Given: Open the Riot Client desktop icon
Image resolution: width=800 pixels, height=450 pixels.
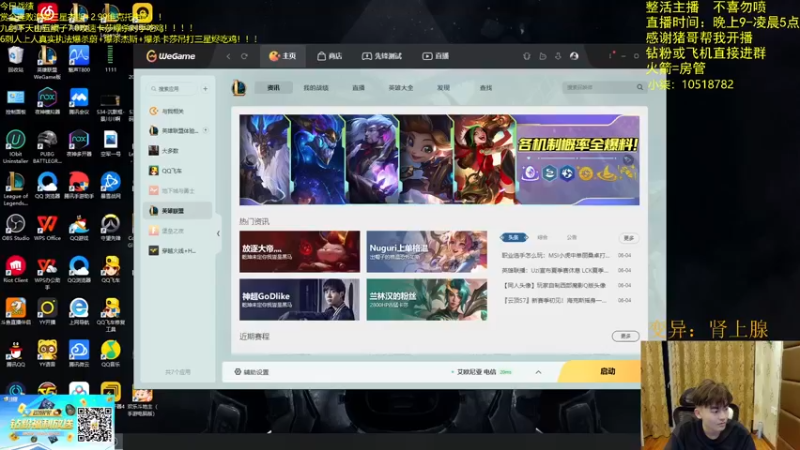Looking at the screenshot, I should point(15,270).
